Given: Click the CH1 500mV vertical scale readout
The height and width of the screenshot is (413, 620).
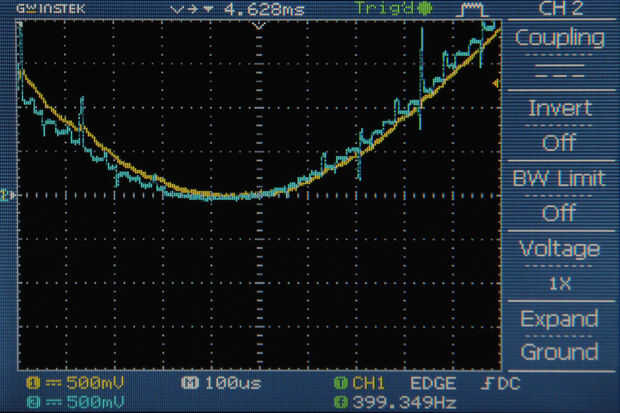Looking at the screenshot, I should pos(95,383).
